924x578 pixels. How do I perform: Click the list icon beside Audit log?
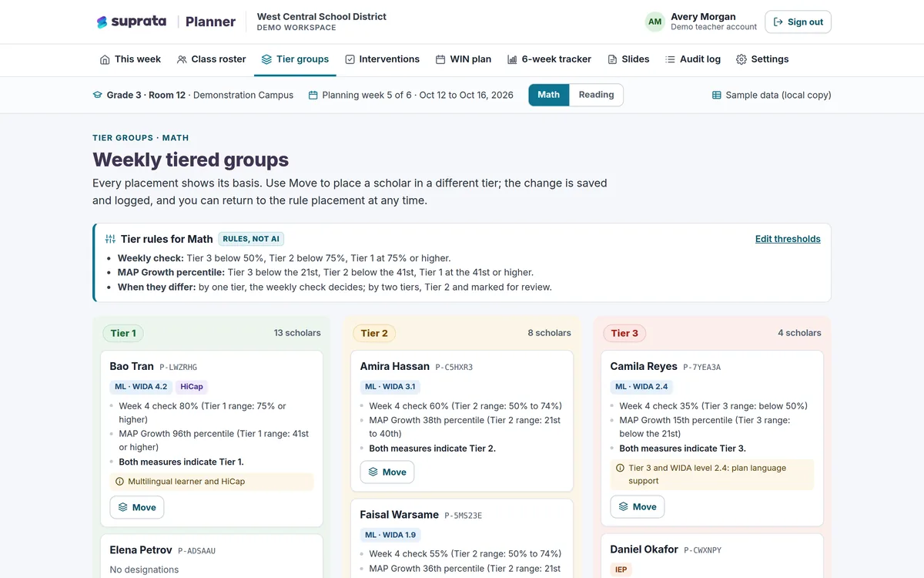click(670, 59)
